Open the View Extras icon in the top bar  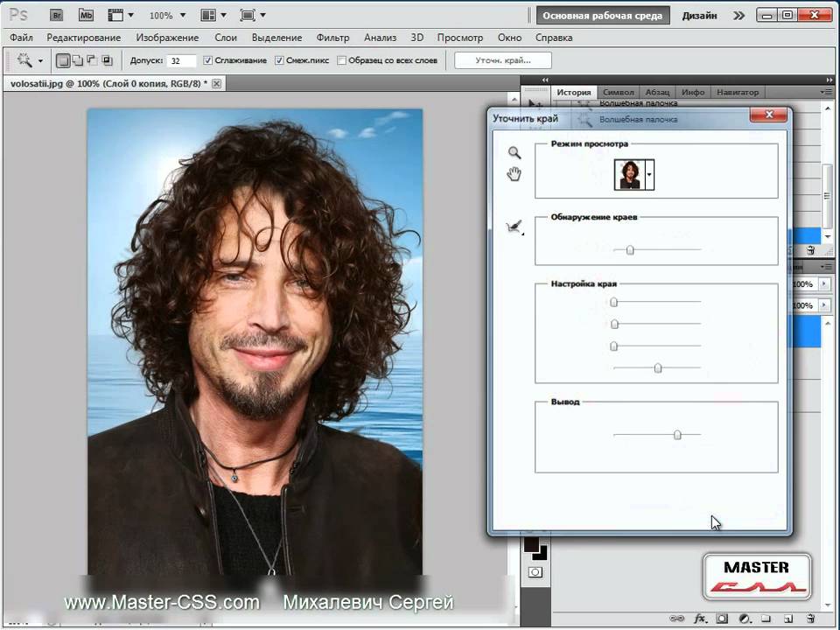click(x=115, y=15)
